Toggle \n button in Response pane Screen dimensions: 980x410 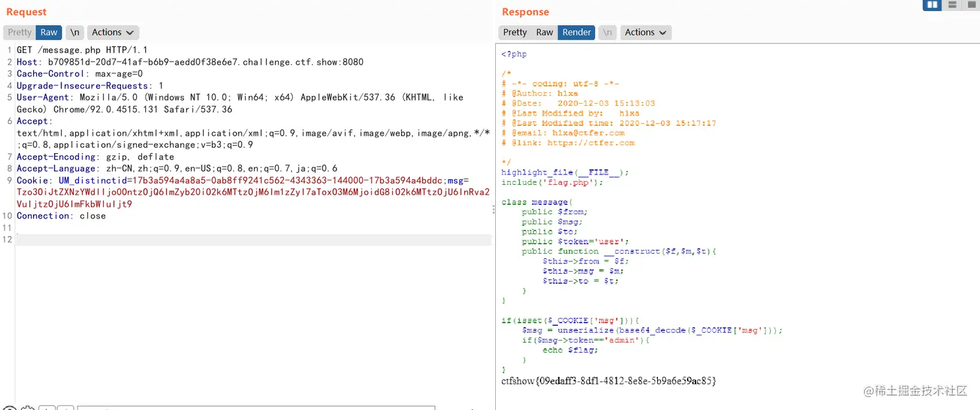(607, 32)
